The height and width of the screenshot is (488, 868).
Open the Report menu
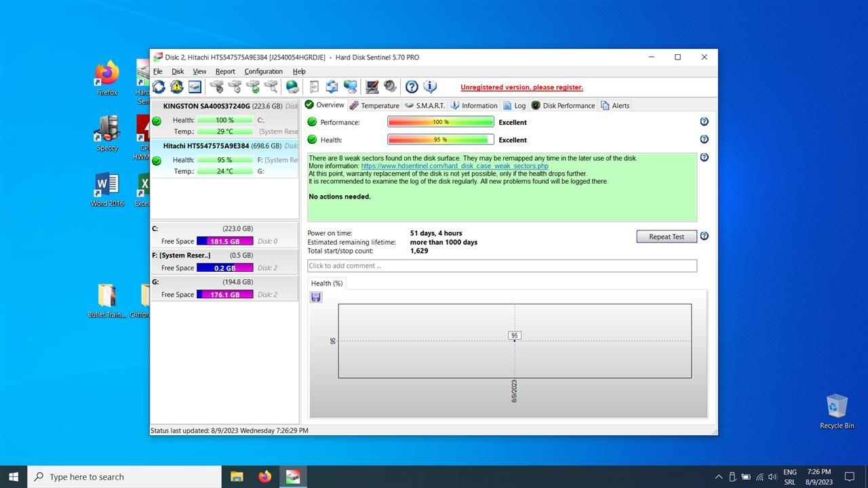click(x=225, y=71)
